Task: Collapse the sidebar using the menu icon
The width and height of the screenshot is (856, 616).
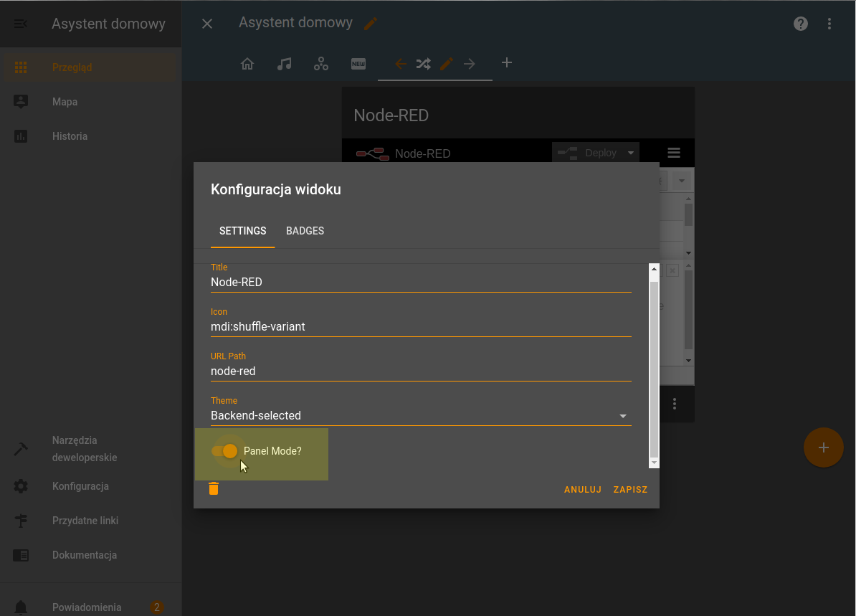Action: [x=20, y=24]
